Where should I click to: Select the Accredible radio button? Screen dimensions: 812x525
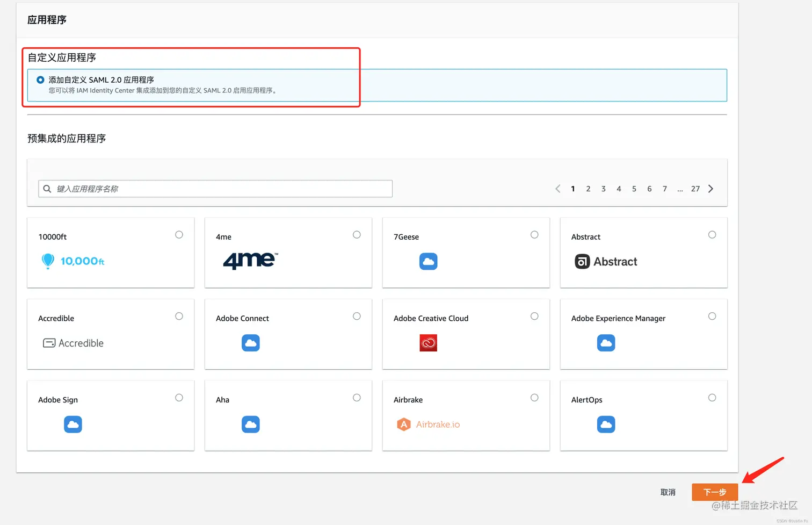(179, 317)
